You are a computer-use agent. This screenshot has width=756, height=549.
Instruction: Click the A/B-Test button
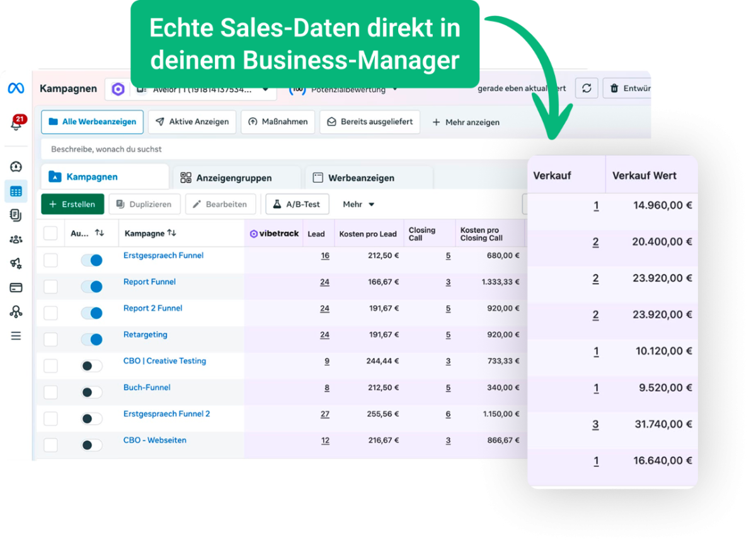pos(297,204)
